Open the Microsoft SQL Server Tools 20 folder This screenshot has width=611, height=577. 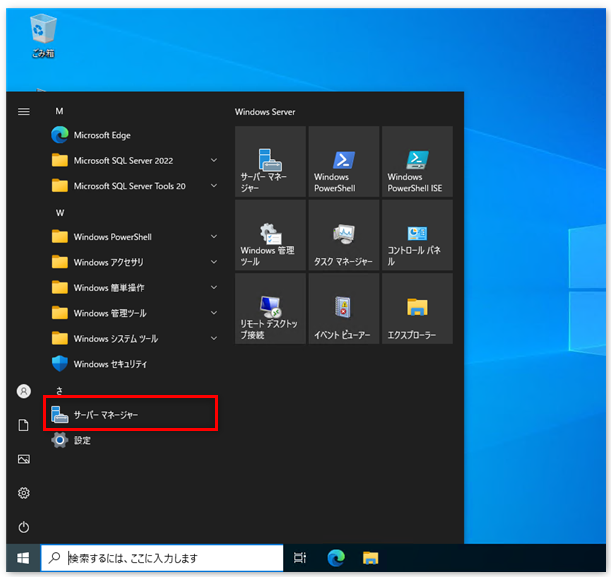[132, 186]
